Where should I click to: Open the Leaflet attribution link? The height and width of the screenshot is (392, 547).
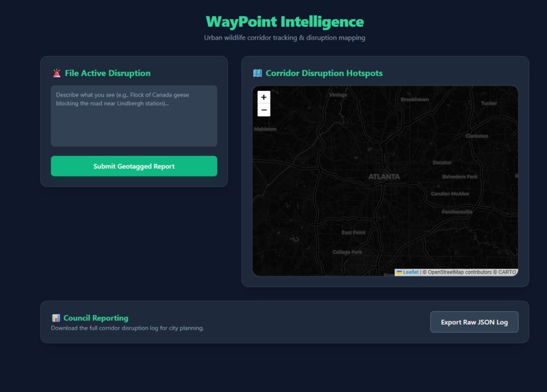click(410, 272)
